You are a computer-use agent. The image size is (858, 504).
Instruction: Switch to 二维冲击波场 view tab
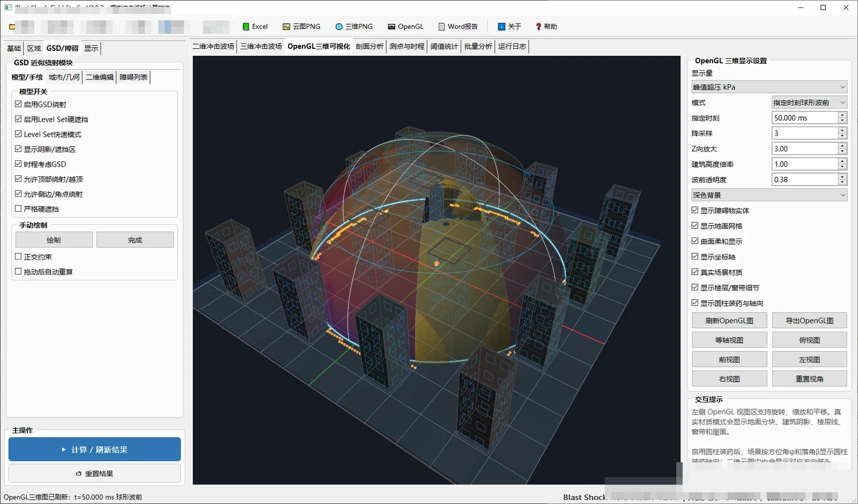213,47
